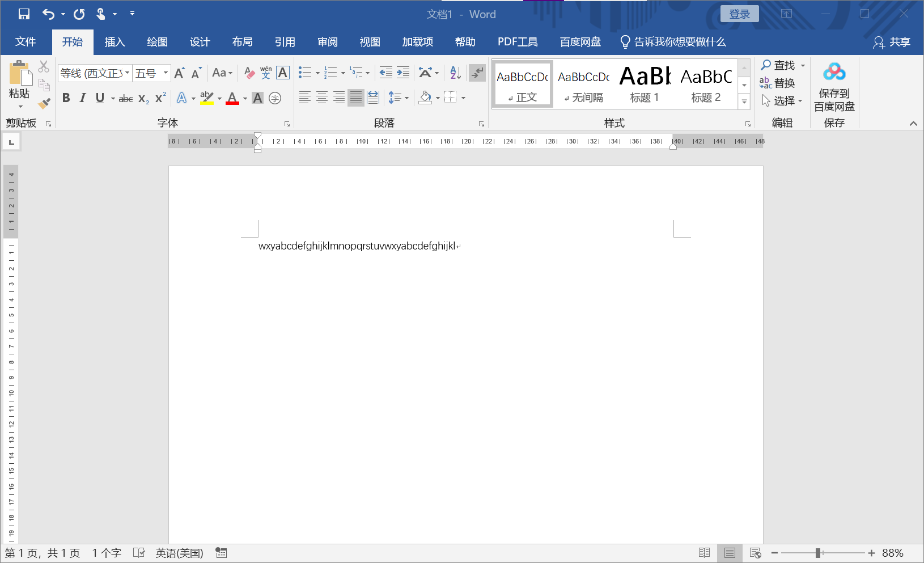Click the zoom slider handle
The height and width of the screenshot is (563, 924).
pos(818,553)
